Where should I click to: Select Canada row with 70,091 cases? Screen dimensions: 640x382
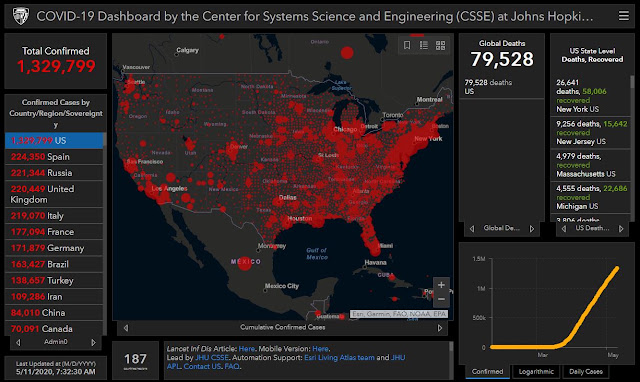[x=54, y=329]
